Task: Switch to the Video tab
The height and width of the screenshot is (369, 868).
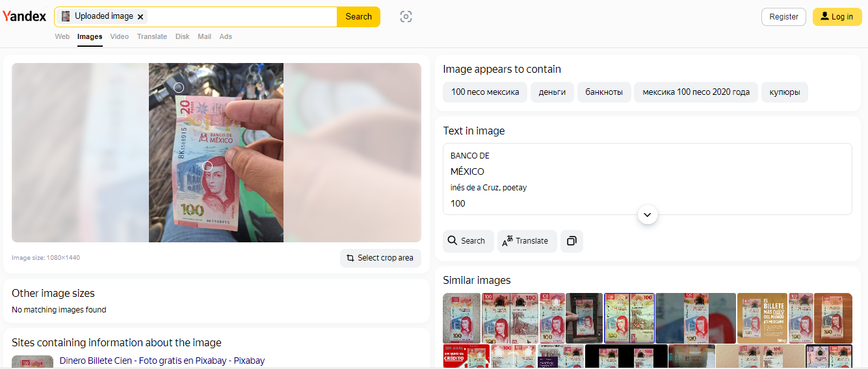Action: tap(120, 37)
